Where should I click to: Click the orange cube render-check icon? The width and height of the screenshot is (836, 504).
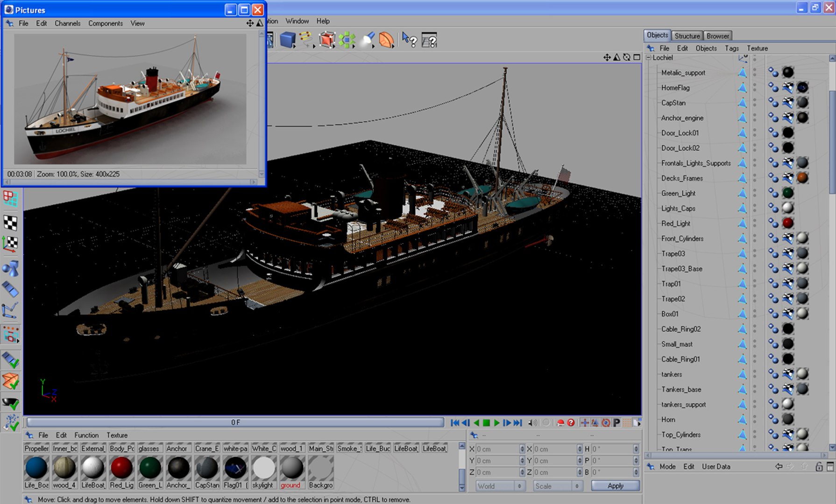pos(11,381)
